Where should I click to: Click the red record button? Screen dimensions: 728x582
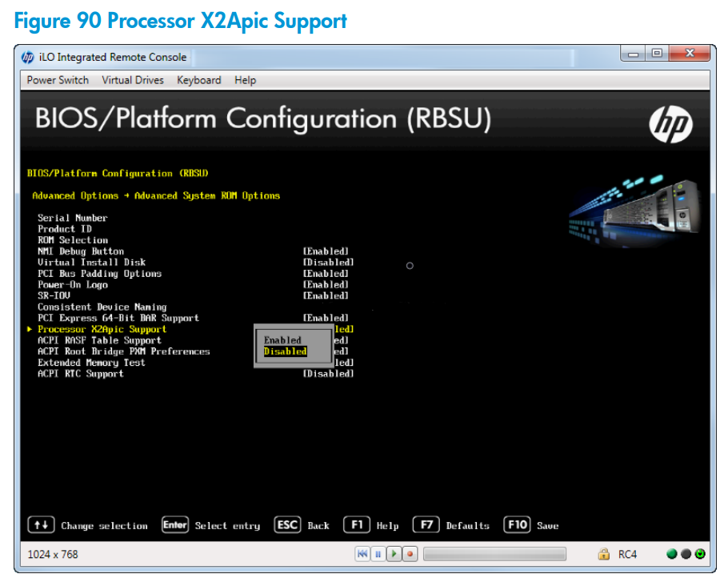(410, 554)
